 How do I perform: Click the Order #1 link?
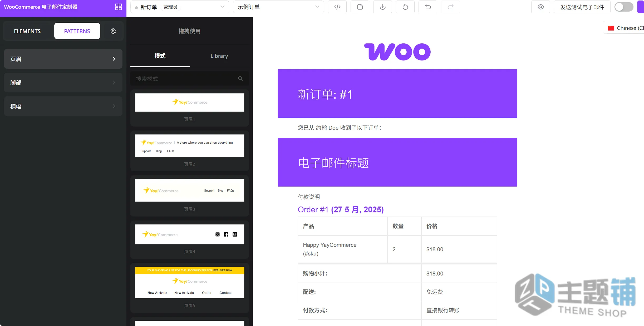click(313, 210)
